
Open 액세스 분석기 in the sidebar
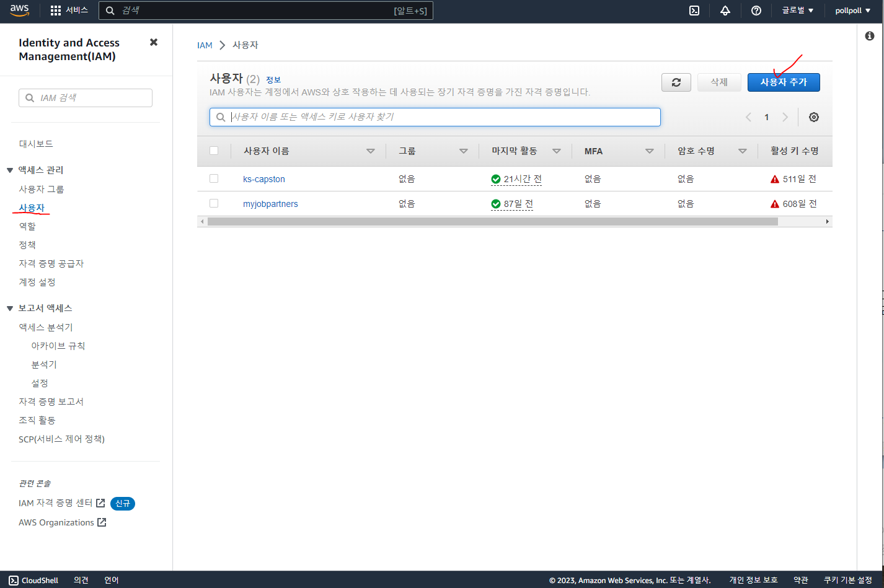coord(46,327)
